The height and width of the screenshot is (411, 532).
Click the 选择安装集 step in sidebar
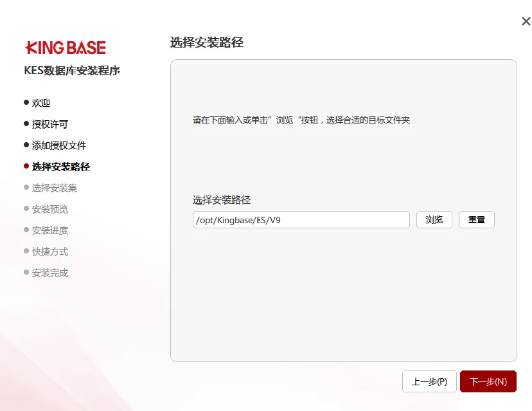55,188
